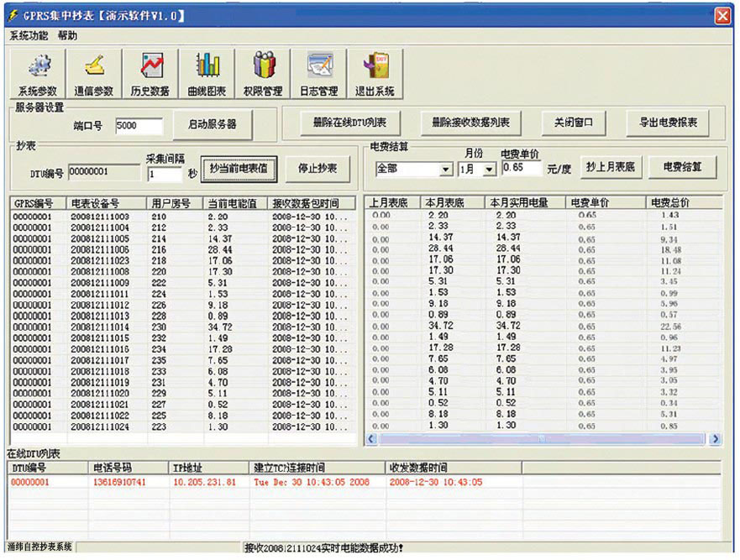Click room number cell 210

[x=159, y=217]
